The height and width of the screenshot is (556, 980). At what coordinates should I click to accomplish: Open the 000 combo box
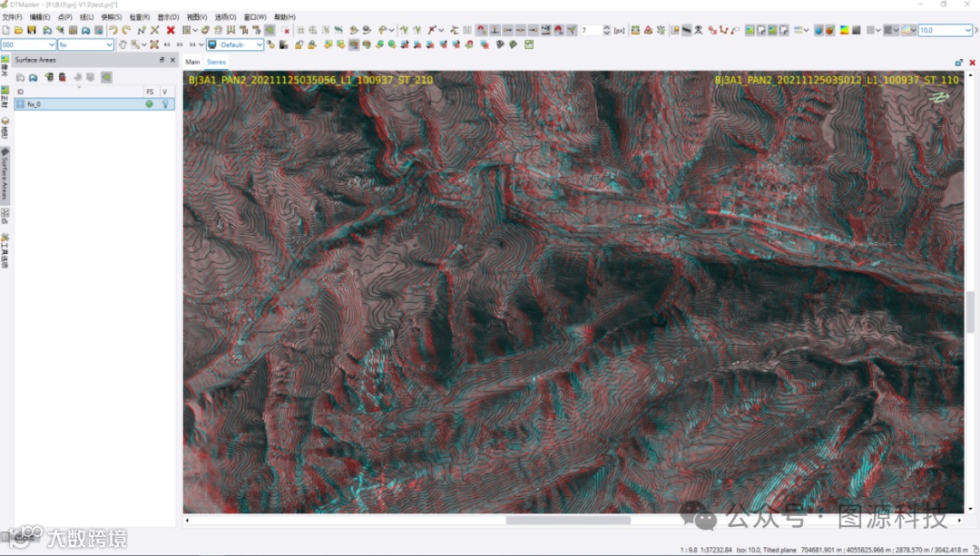(x=29, y=45)
